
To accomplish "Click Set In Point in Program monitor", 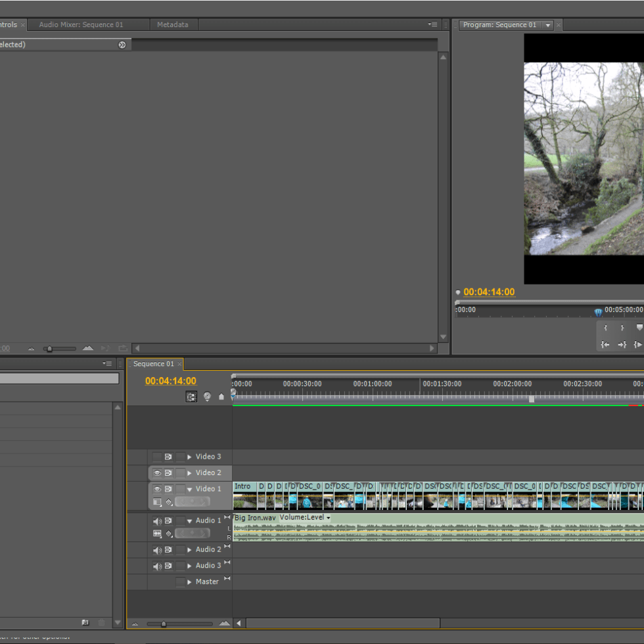I will coord(605,327).
